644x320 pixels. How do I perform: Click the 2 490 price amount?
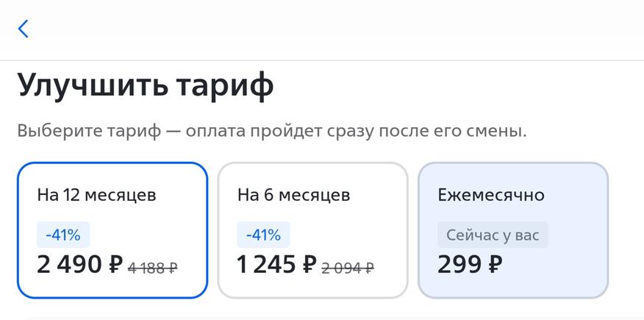click(70, 264)
